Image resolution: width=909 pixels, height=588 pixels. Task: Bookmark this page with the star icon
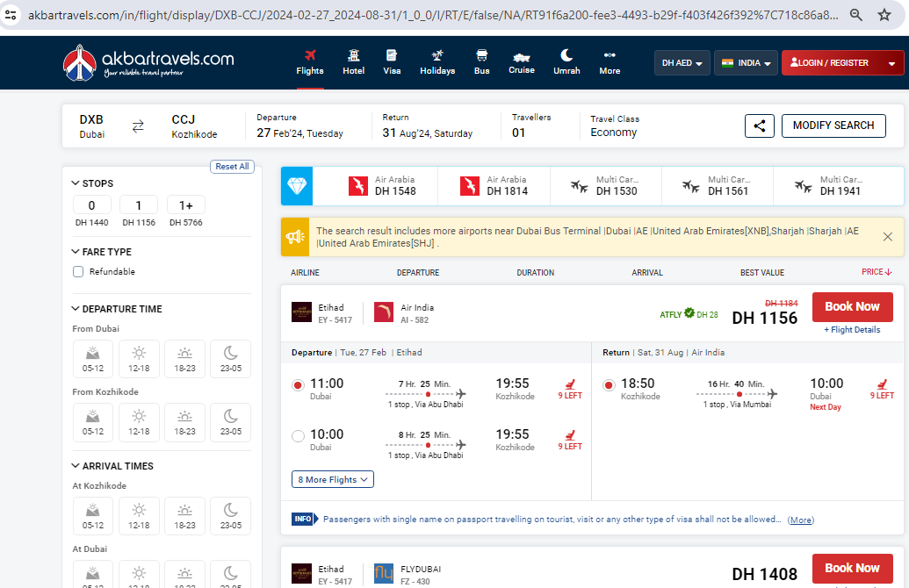pos(884,15)
